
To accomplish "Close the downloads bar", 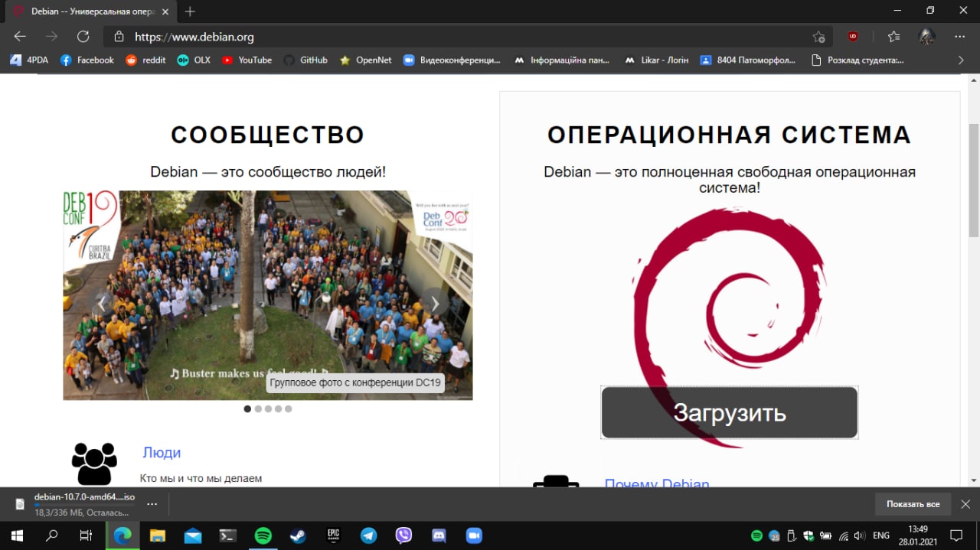I will pyautogui.click(x=965, y=504).
